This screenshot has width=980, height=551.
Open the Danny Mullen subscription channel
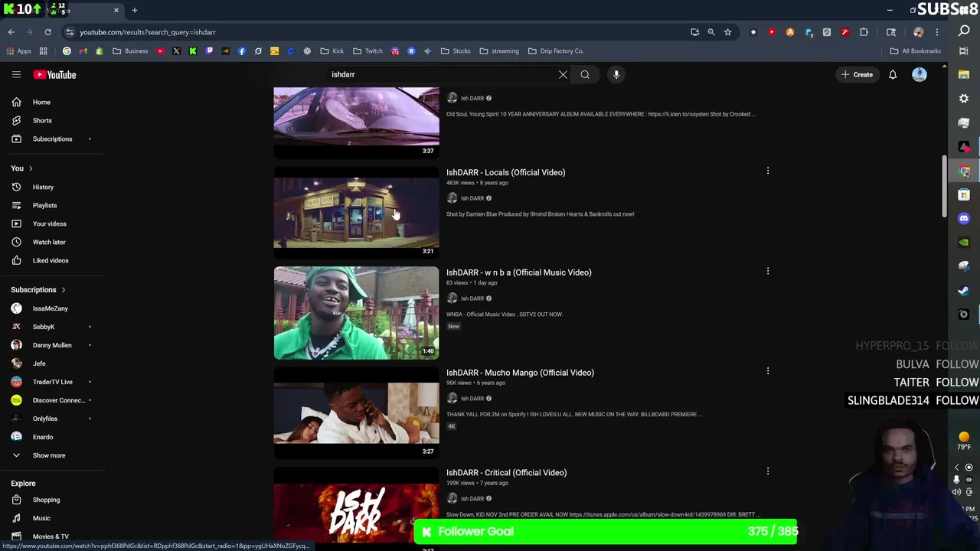[51, 345]
